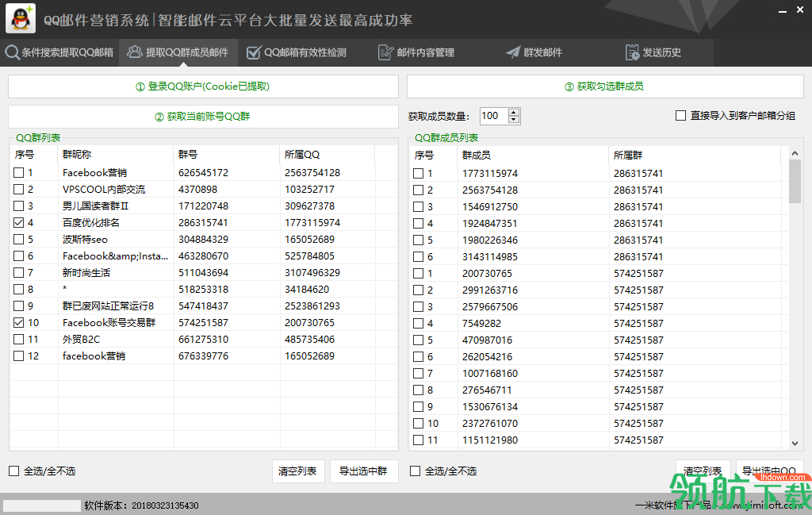Toggle 全选/全不选 under the QQ群成员列表
The image size is (812, 515).
pos(415,471)
